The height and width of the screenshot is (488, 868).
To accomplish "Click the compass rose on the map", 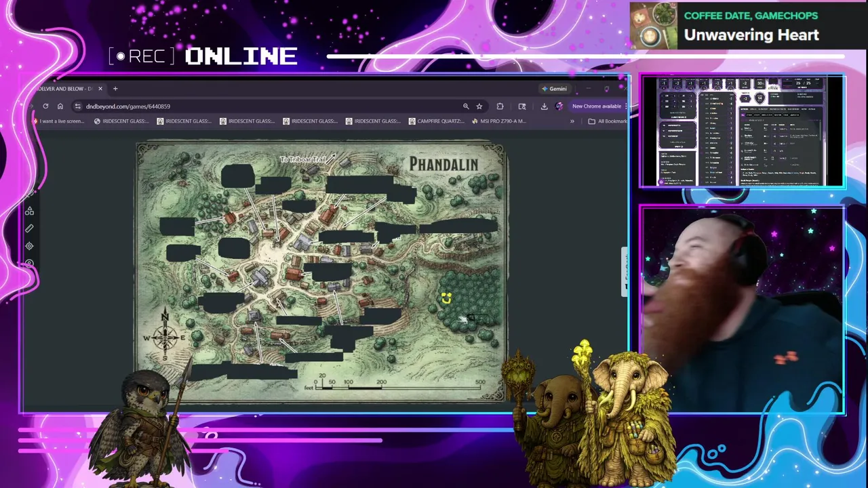I will click(x=165, y=336).
